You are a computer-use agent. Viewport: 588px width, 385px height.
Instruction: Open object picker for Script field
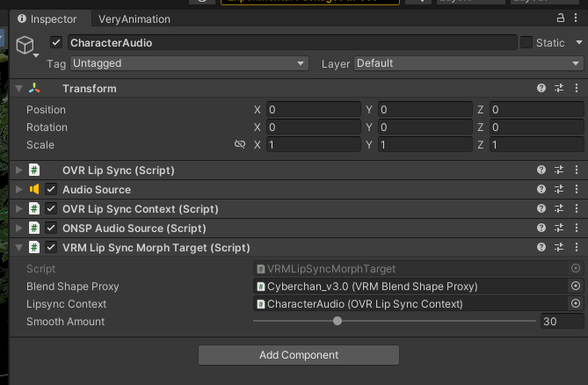tap(576, 268)
